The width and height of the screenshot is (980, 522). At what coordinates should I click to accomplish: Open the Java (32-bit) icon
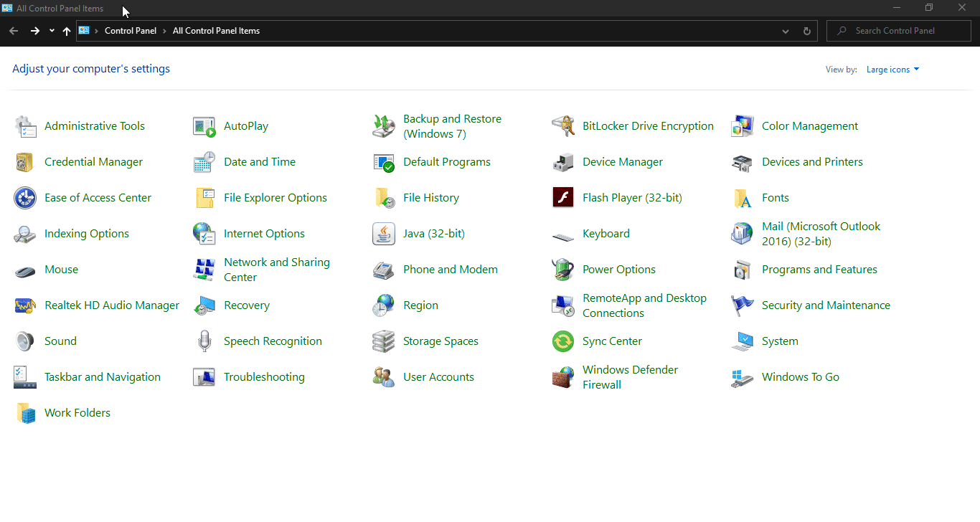[384, 234]
